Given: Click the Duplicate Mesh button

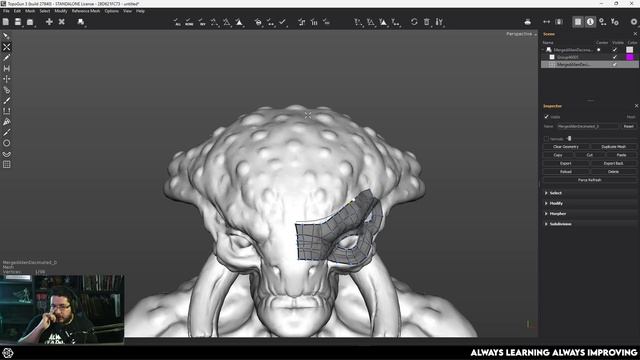Looking at the screenshot, I should click(613, 147).
